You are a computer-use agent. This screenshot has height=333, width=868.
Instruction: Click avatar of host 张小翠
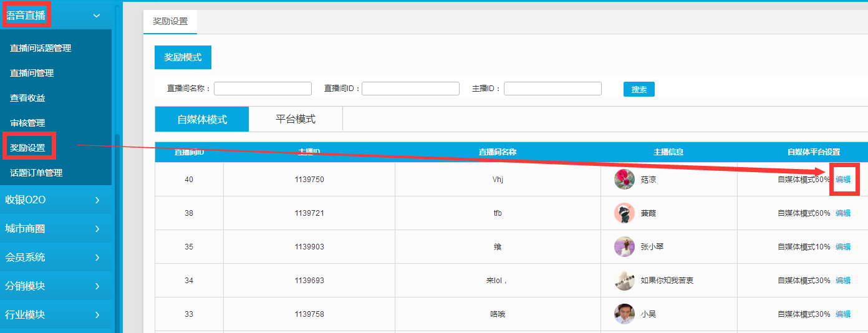624,247
